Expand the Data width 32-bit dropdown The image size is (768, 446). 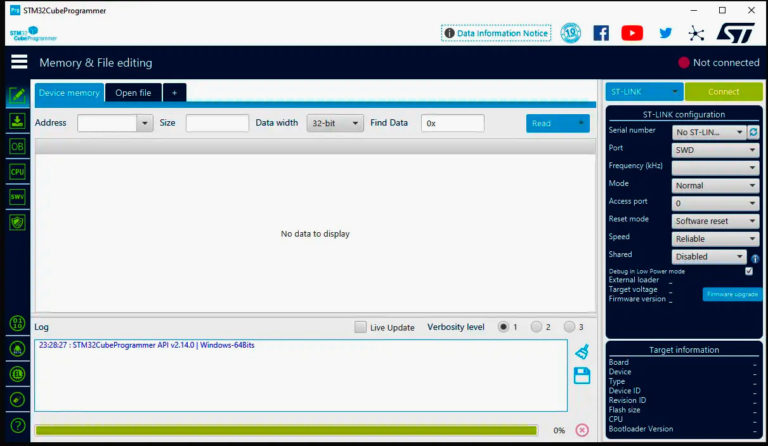(335, 123)
